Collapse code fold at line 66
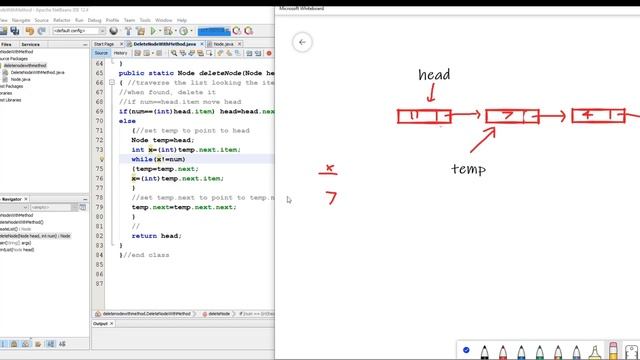The height and width of the screenshot is (360, 640). click(x=111, y=82)
